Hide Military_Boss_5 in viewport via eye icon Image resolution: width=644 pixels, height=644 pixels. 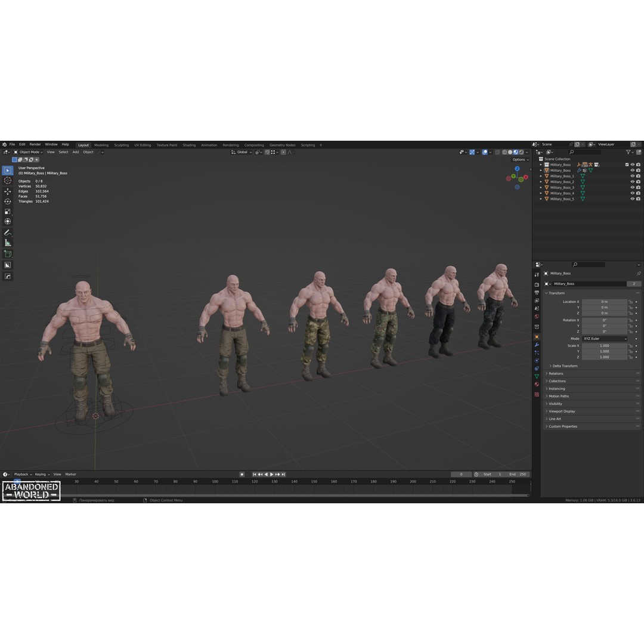click(x=633, y=199)
